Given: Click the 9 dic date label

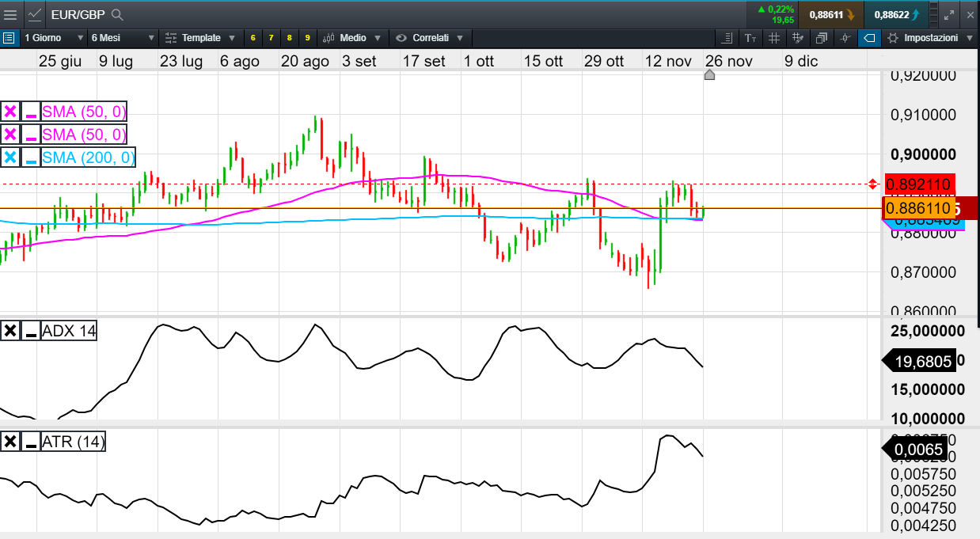Looking at the screenshot, I should click(x=801, y=61).
